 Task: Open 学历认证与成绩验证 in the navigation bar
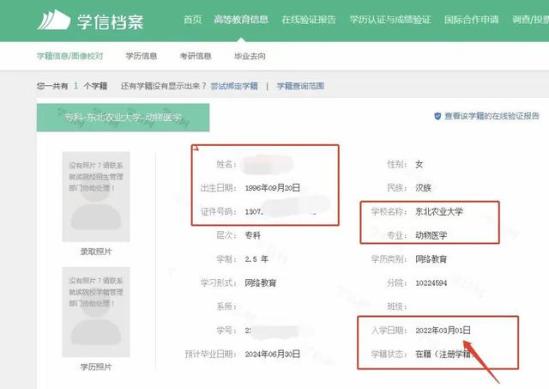[x=390, y=19]
